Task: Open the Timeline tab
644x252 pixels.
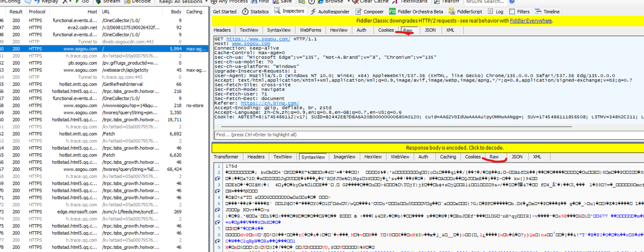Action: (547, 12)
